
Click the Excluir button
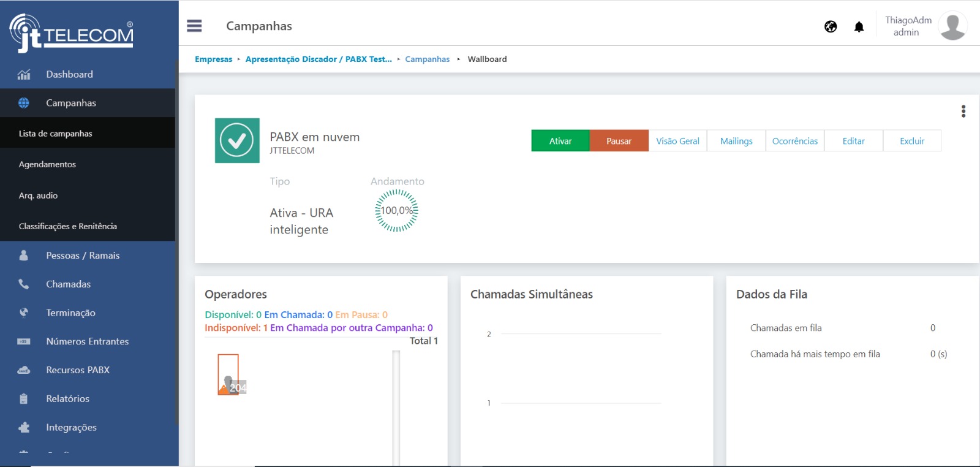912,140
